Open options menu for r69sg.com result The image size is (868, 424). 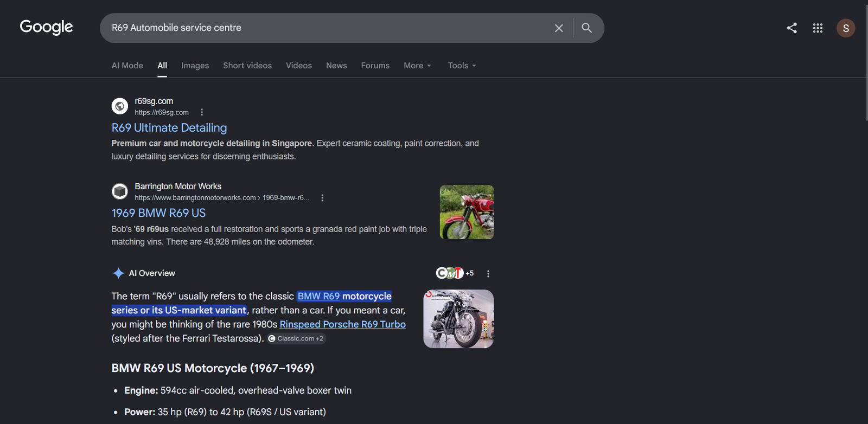click(x=202, y=112)
